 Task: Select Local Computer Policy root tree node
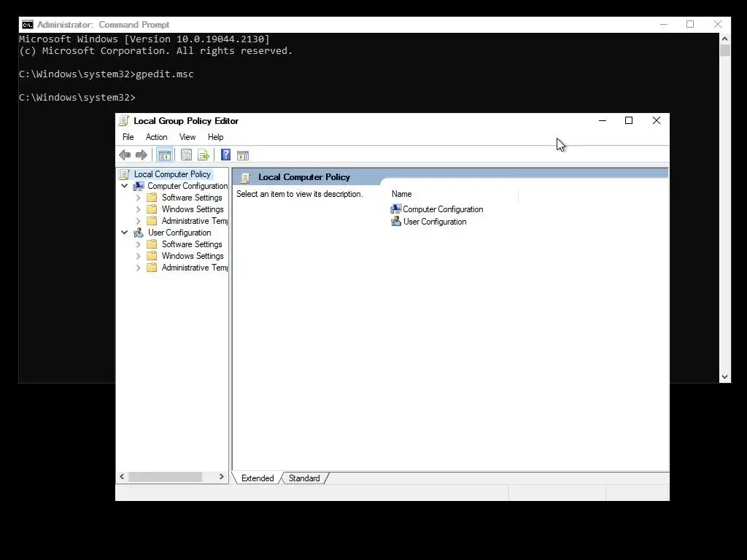[172, 174]
